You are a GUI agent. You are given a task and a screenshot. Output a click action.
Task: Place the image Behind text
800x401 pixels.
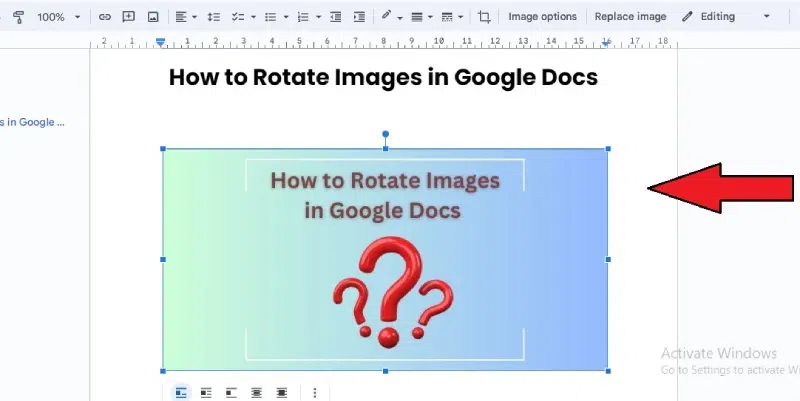click(256, 392)
